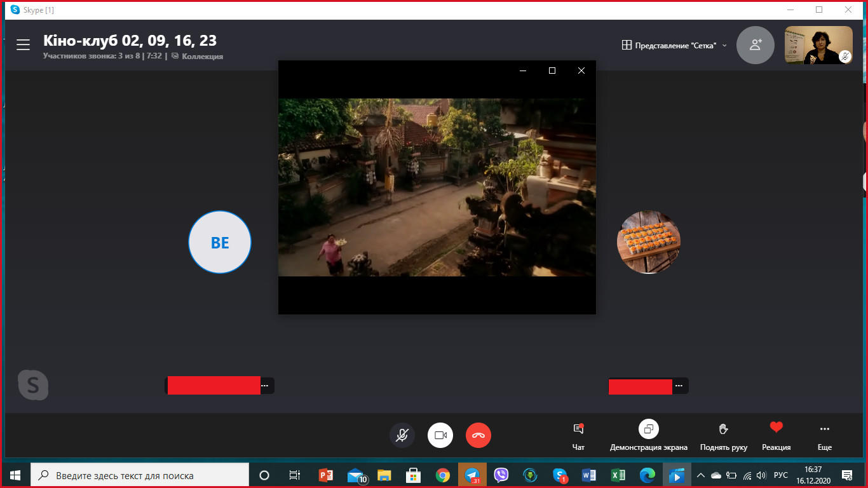This screenshot has height=488, width=868.
Task: Click the sushi picture participant avatar
Action: point(649,242)
